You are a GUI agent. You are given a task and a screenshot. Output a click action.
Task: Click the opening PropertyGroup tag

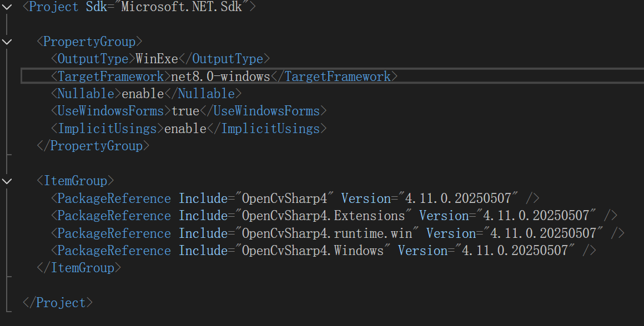click(x=89, y=42)
